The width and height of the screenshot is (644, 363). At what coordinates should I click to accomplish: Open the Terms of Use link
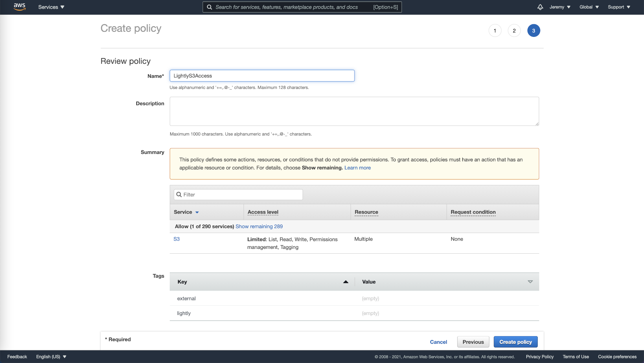pyautogui.click(x=576, y=357)
